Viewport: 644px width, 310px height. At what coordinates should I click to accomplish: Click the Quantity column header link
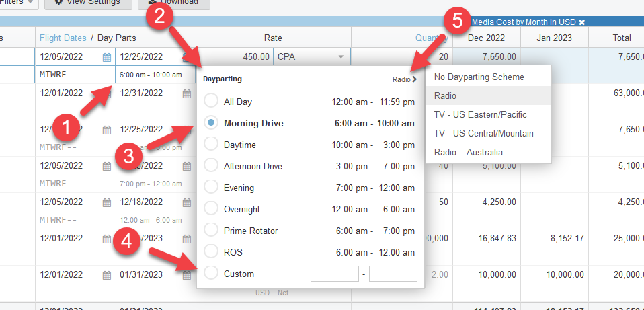pyautogui.click(x=430, y=38)
